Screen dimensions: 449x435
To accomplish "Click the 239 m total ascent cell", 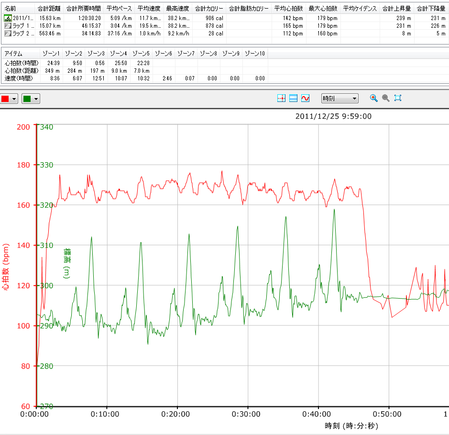I will pos(404,18).
